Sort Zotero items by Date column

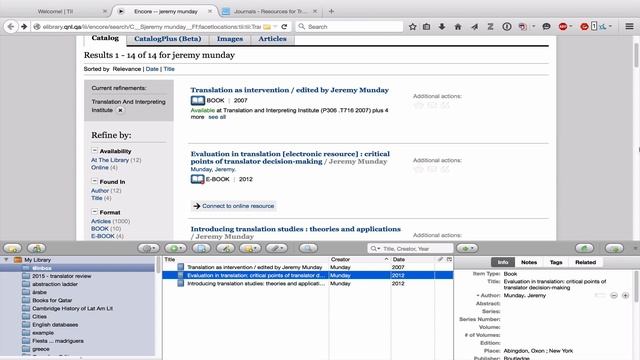413,259
